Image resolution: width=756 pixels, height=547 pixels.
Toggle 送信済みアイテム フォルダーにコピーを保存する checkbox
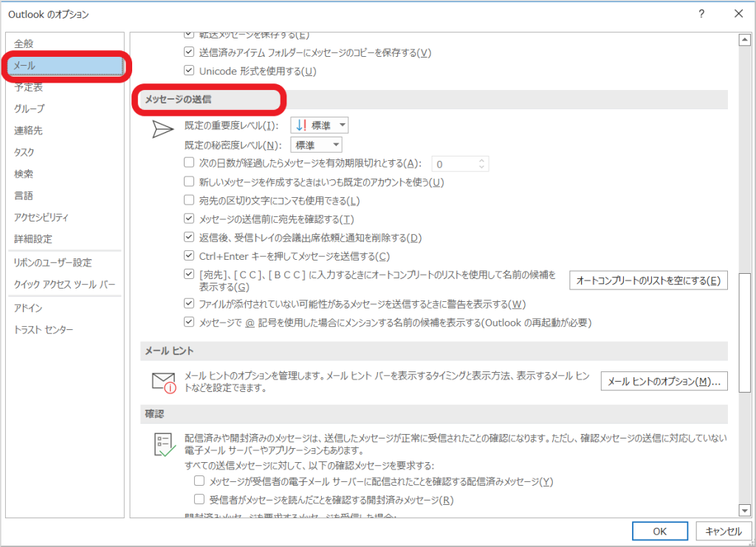pos(189,52)
